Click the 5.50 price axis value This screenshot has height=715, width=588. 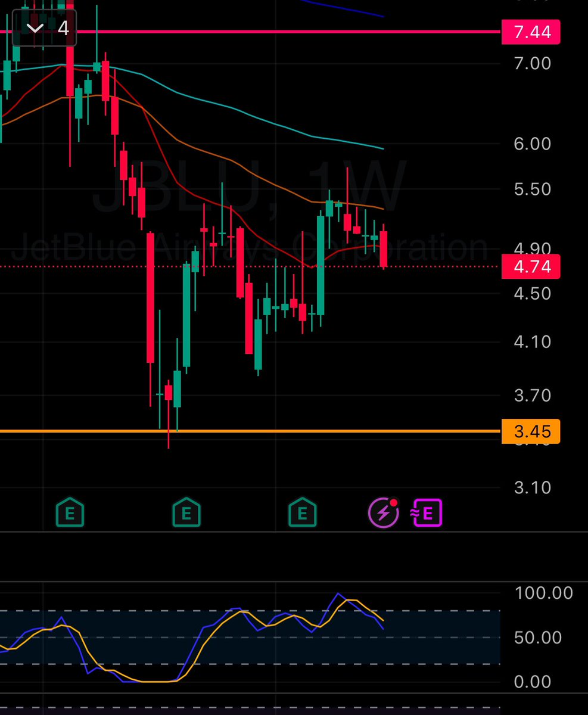click(x=531, y=189)
